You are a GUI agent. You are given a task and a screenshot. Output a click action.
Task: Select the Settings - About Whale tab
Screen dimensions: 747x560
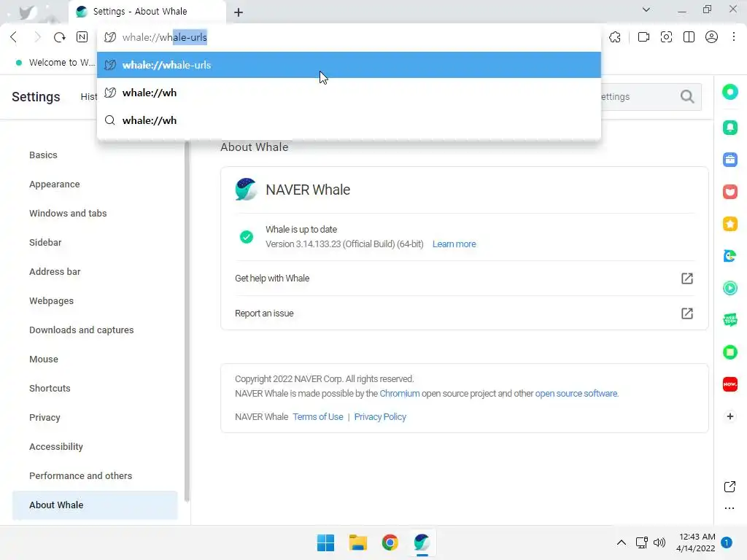pyautogui.click(x=147, y=12)
